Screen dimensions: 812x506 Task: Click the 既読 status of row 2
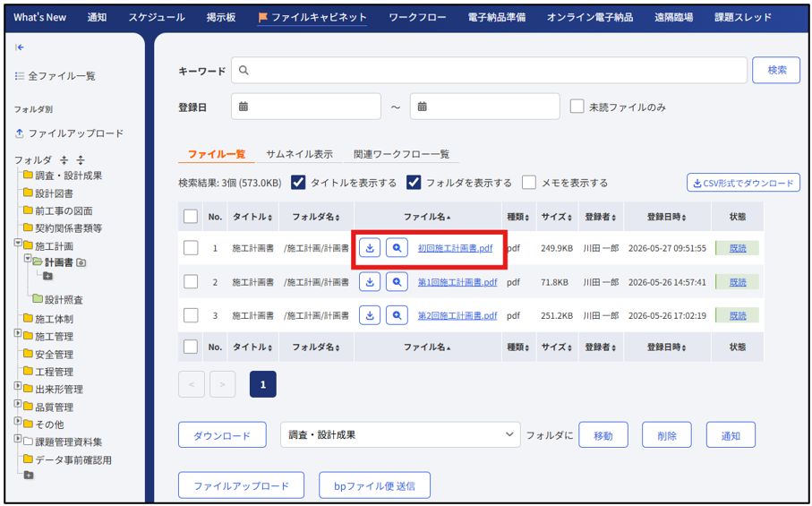tap(738, 282)
